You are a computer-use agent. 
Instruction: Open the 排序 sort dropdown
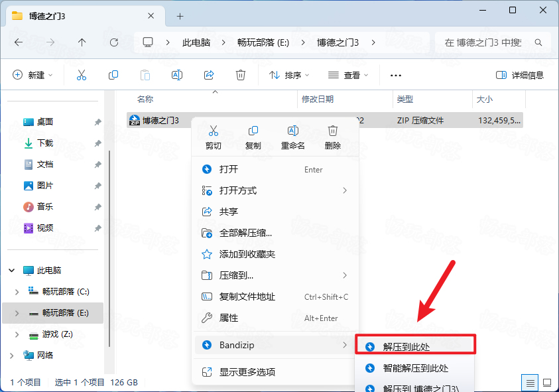tap(288, 75)
